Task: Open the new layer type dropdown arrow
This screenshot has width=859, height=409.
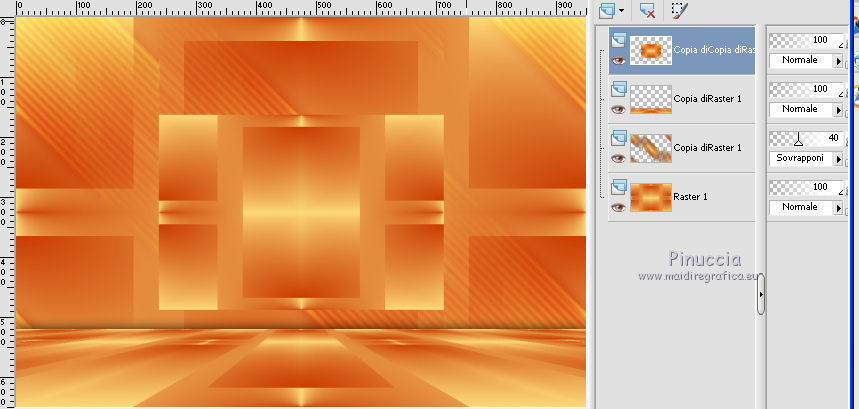Action: point(621,10)
